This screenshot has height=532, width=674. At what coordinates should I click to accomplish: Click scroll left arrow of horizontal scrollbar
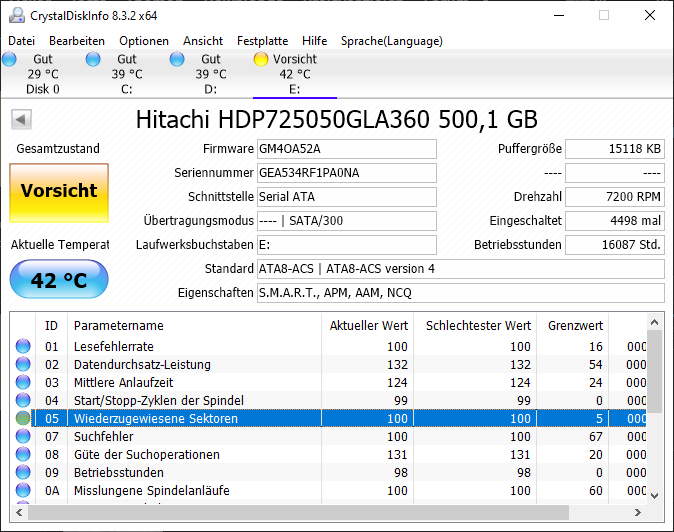click(19, 512)
